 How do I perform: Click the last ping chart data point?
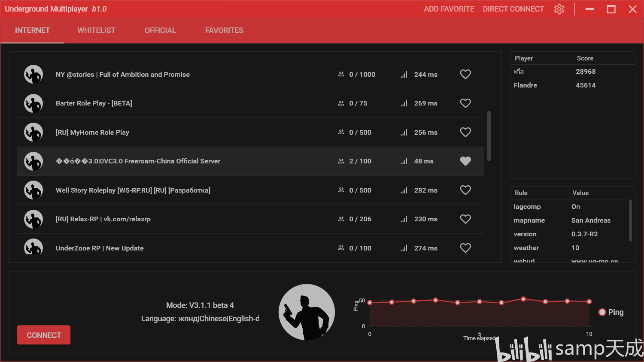[589, 302]
